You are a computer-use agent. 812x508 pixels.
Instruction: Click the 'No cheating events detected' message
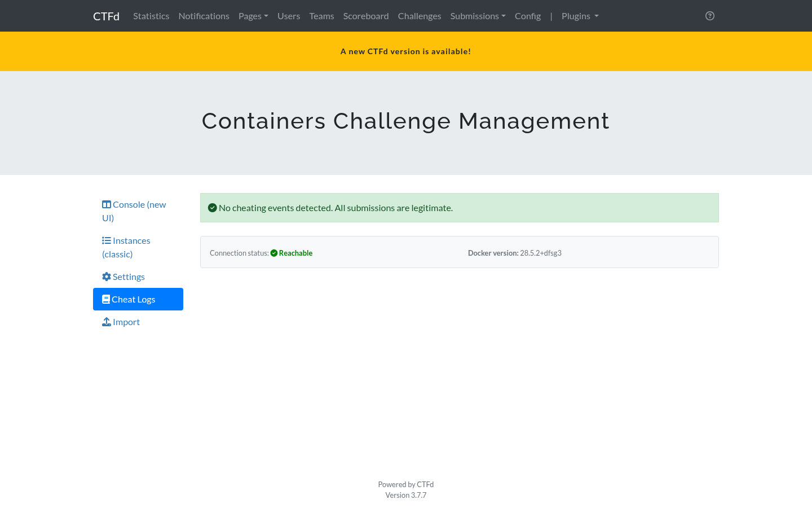[336, 208]
